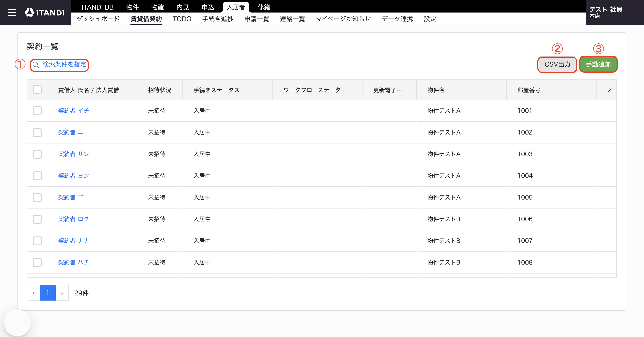644x337 pixels.
Task: Open contract 契約者 ナナ
Action: [73, 241]
